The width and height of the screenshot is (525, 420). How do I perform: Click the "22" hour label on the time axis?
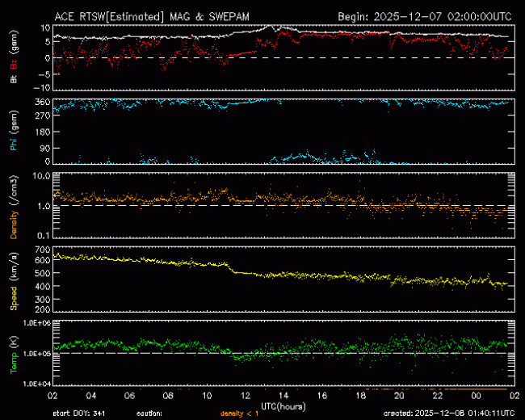pos(438,396)
